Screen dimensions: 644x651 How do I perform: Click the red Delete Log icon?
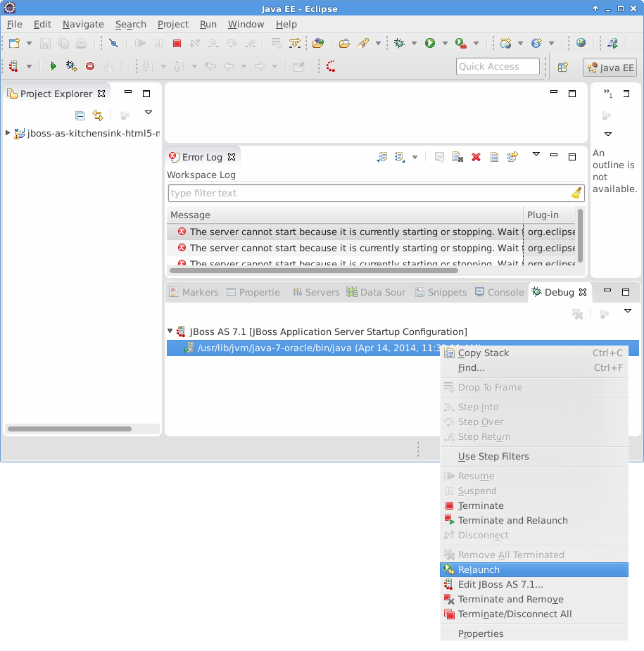coord(476,157)
